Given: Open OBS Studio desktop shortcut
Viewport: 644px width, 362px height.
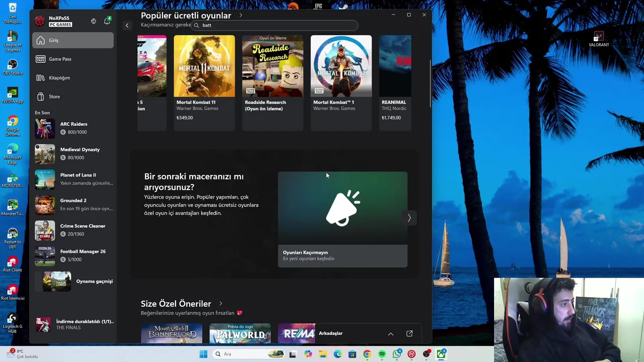Looking at the screenshot, I should pyautogui.click(x=13, y=67).
